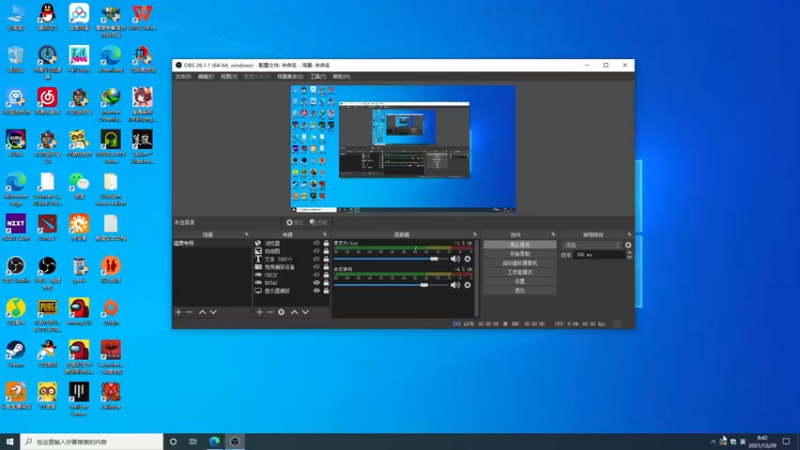
Task: Open the Recycle Bin on the desktop
Action: [16, 59]
